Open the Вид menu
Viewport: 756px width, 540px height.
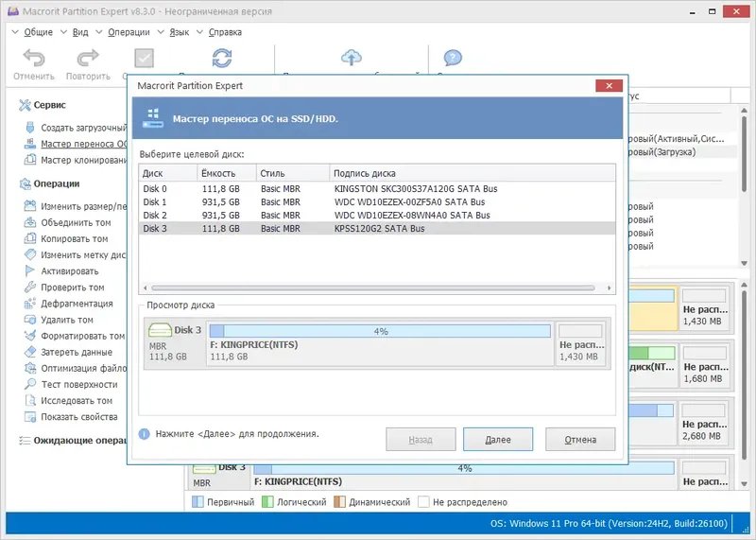pyautogui.click(x=80, y=32)
